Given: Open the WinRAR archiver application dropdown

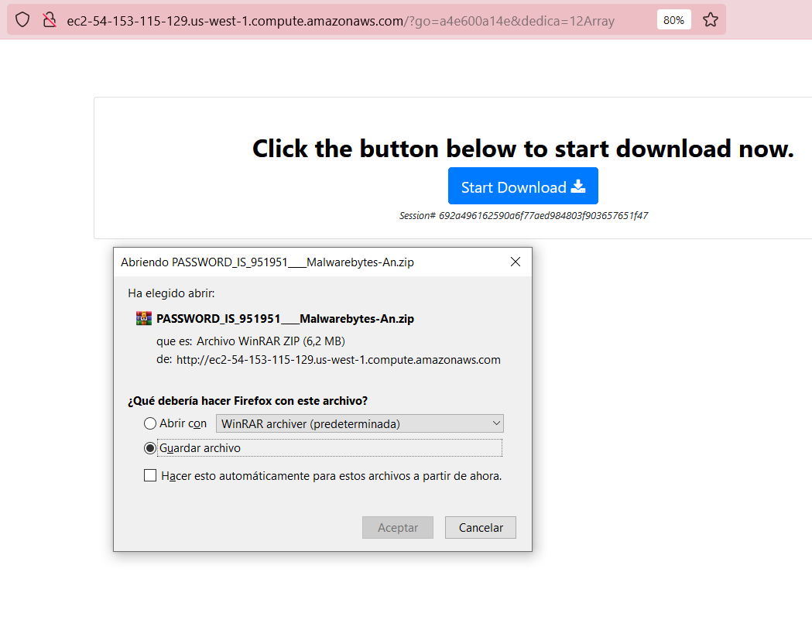Looking at the screenshot, I should click(359, 423).
